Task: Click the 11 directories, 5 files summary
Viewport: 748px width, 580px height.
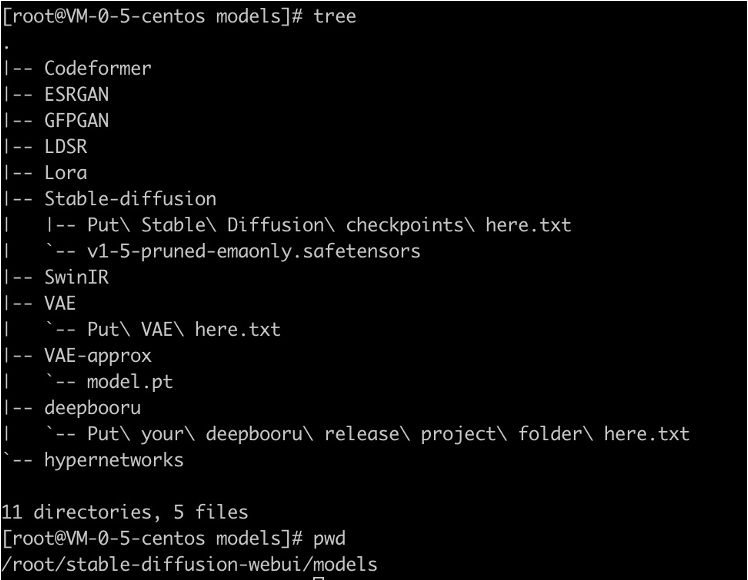Action: pyautogui.click(x=125, y=513)
